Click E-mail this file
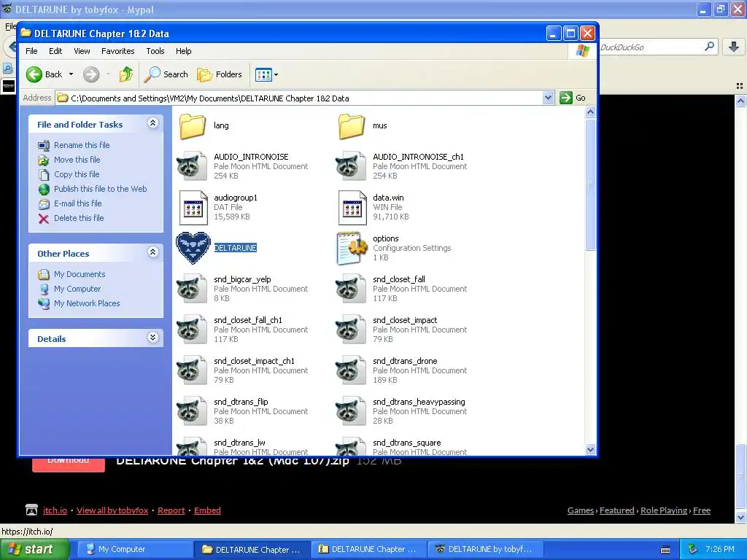The height and width of the screenshot is (560, 747). (77, 203)
